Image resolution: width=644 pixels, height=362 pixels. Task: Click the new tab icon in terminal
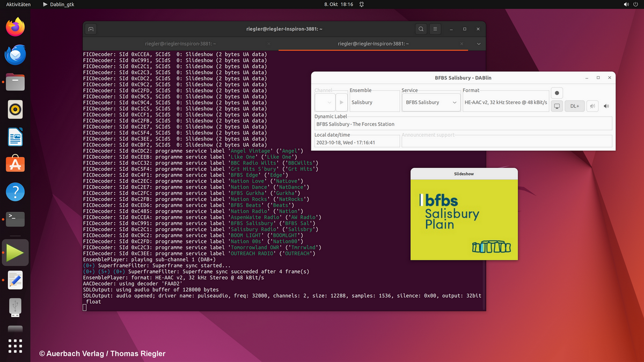91,29
